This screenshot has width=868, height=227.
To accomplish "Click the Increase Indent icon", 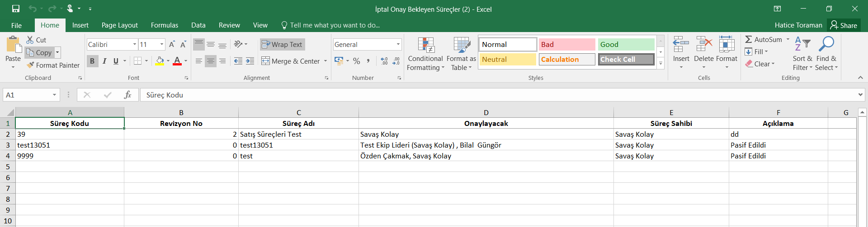I will 250,61.
